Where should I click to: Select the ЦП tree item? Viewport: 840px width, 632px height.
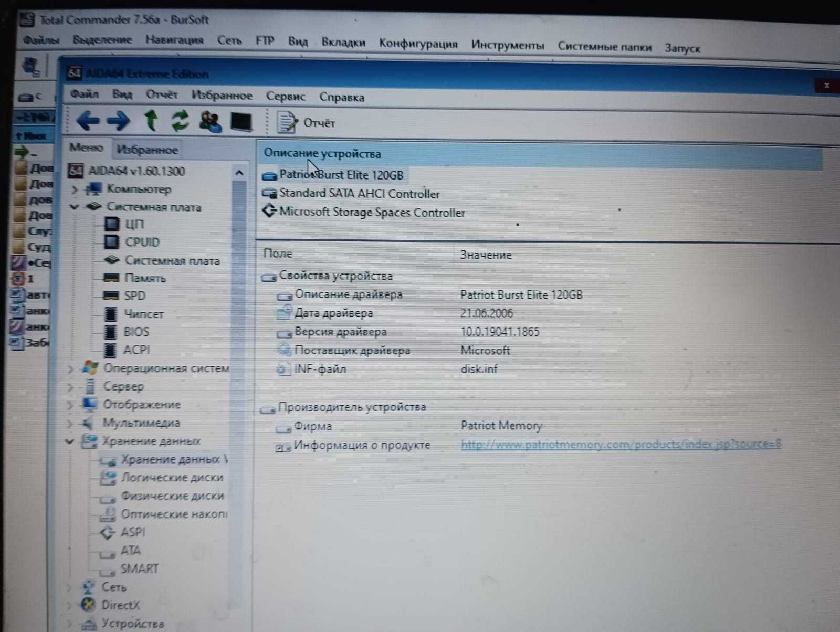click(x=125, y=224)
